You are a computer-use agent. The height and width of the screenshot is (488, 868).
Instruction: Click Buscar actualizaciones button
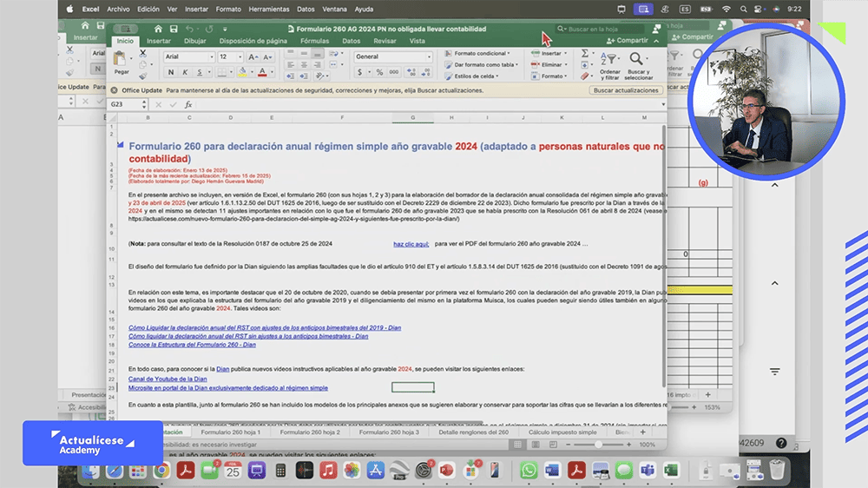626,90
